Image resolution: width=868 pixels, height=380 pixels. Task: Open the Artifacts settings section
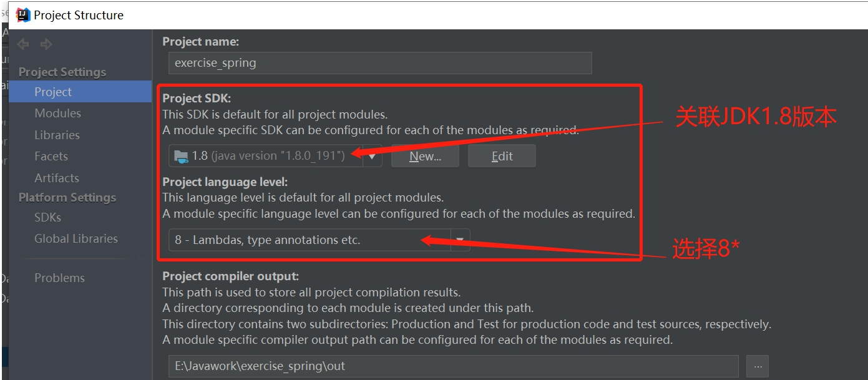tap(57, 178)
